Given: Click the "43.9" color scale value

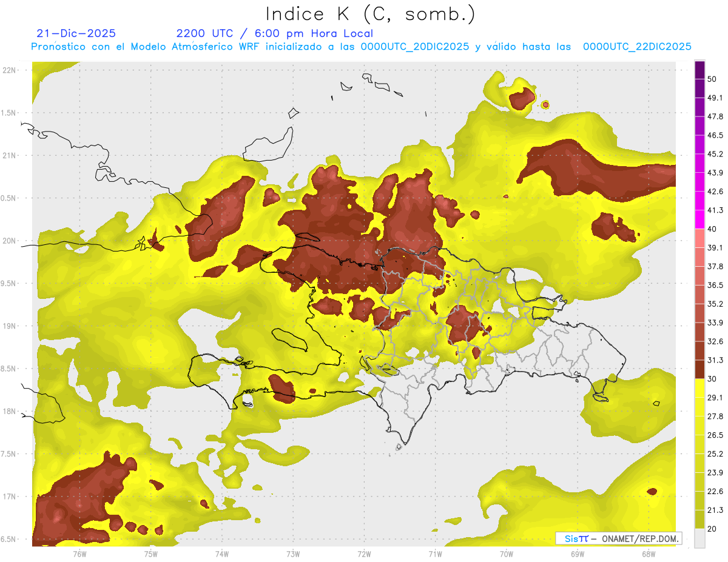Looking at the screenshot, I should pyautogui.click(x=715, y=173).
